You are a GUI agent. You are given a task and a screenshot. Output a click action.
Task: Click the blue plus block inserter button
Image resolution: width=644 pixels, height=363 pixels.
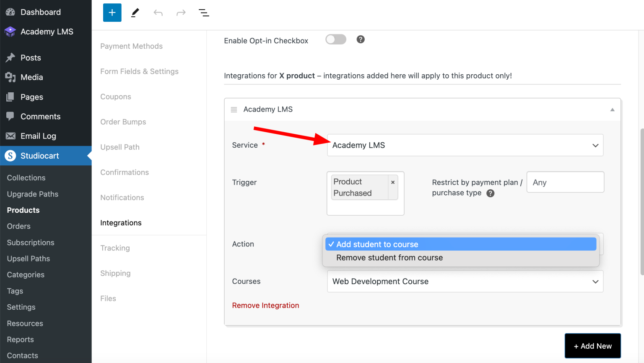point(112,13)
